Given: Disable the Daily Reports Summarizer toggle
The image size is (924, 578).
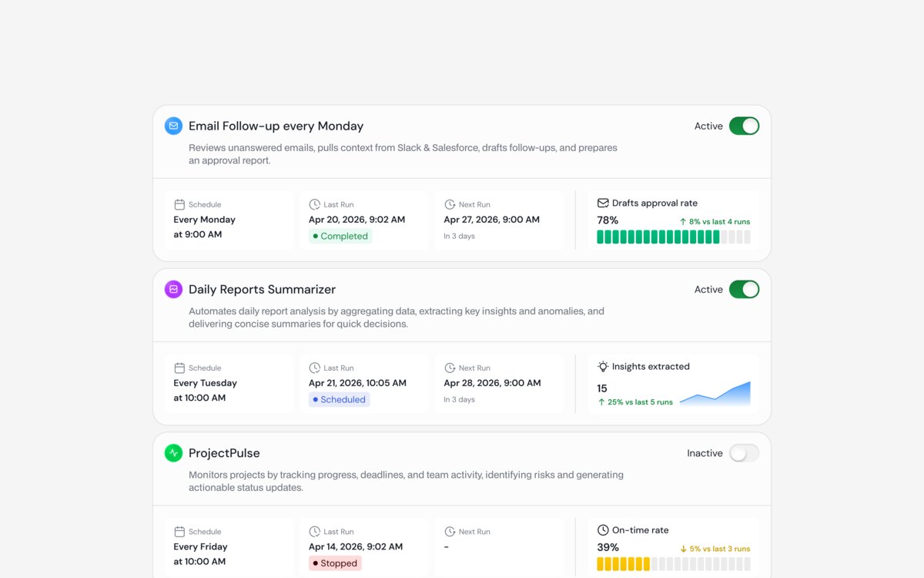Looking at the screenshot, I should click(744, 289).
